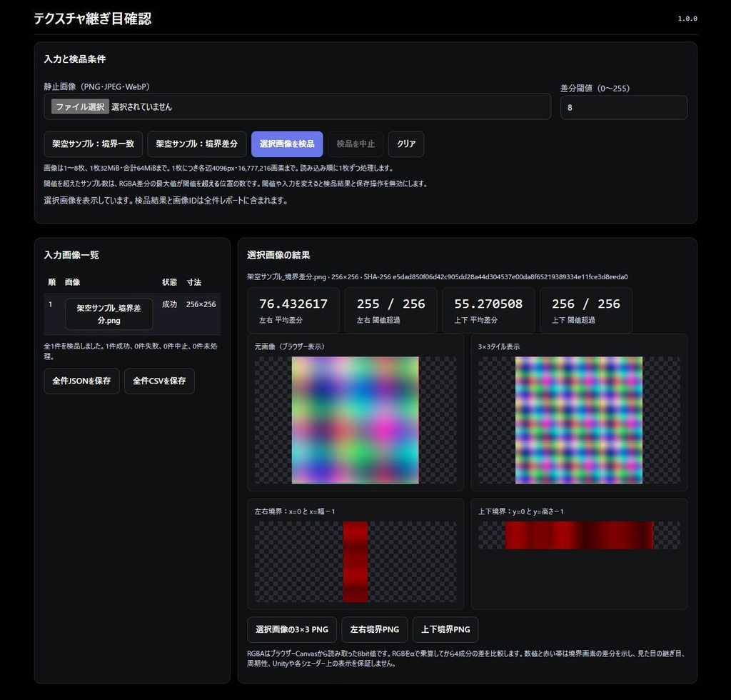
Task: Click the 255 / 256 左右閾値超過 value
Action: pyautogui.click(x=390, y=304)
